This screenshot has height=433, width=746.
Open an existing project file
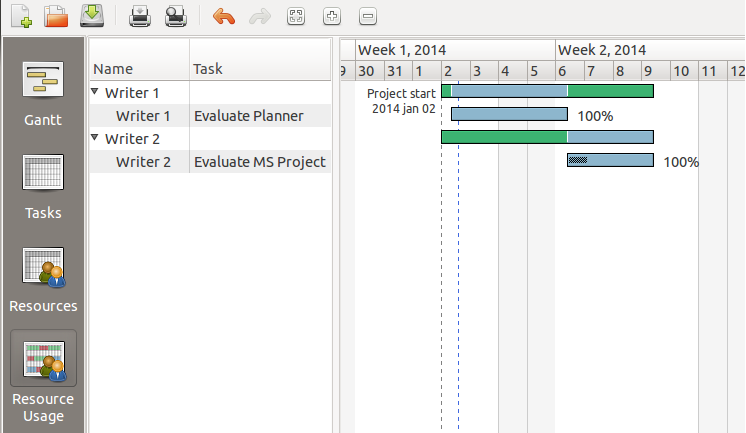click(57, 16)
